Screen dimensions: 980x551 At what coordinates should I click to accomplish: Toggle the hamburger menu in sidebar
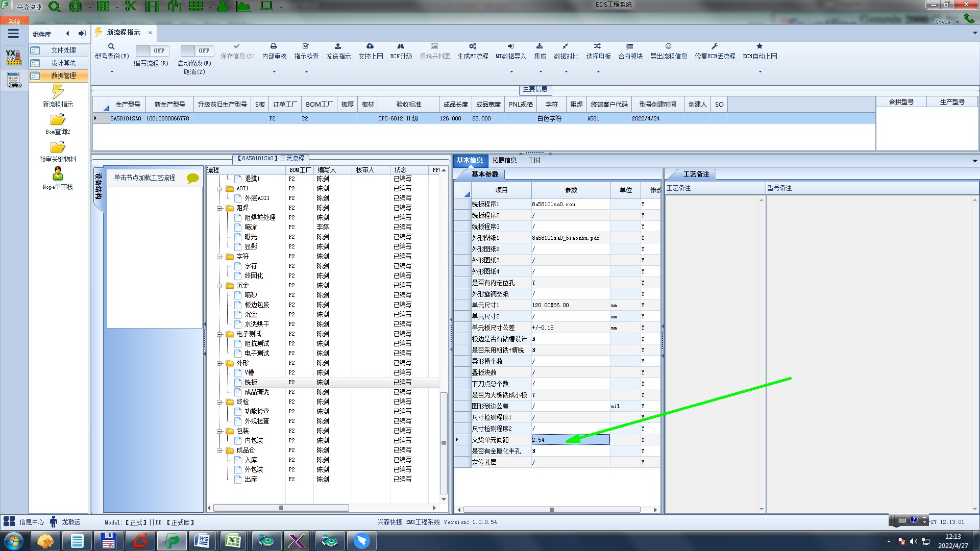click(x=13, y=34)
